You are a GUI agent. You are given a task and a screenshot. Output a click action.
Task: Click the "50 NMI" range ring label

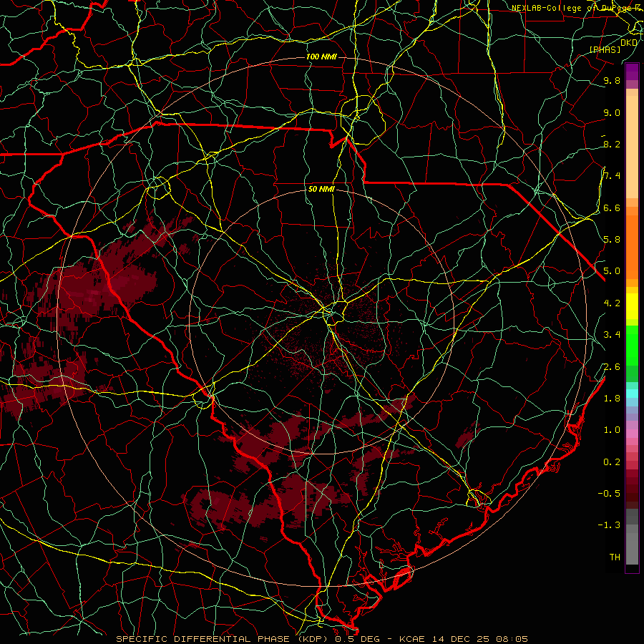pos(321,189)
